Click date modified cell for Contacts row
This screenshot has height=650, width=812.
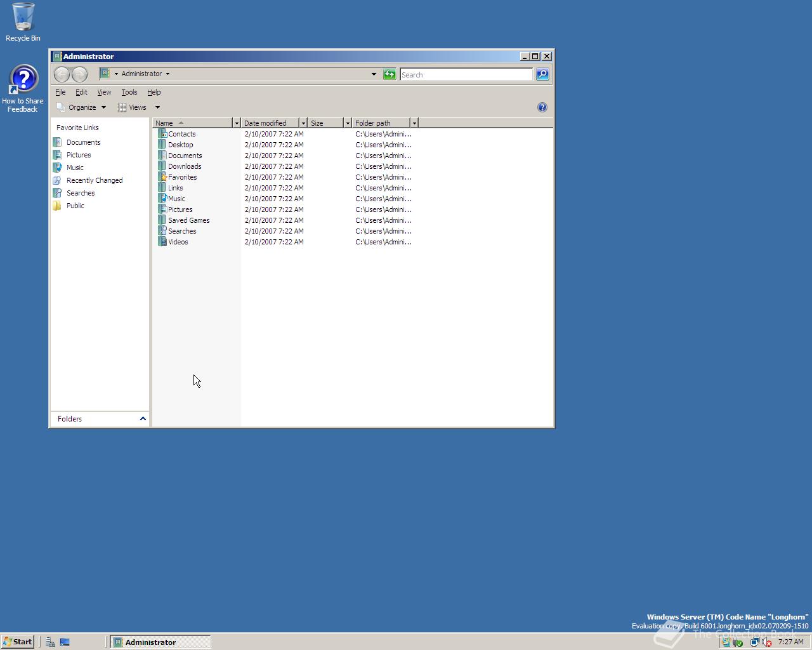274,134
